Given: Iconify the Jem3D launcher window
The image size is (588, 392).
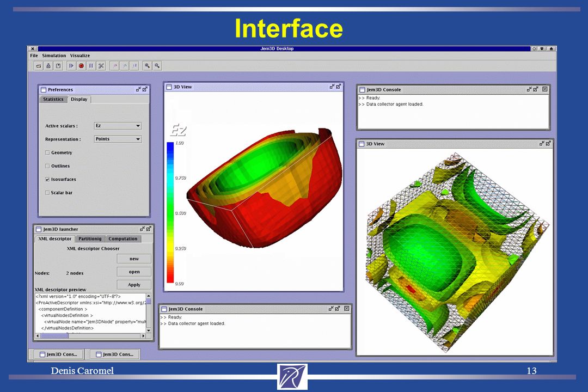Looking at the screenshot, I should pos(142,229).
